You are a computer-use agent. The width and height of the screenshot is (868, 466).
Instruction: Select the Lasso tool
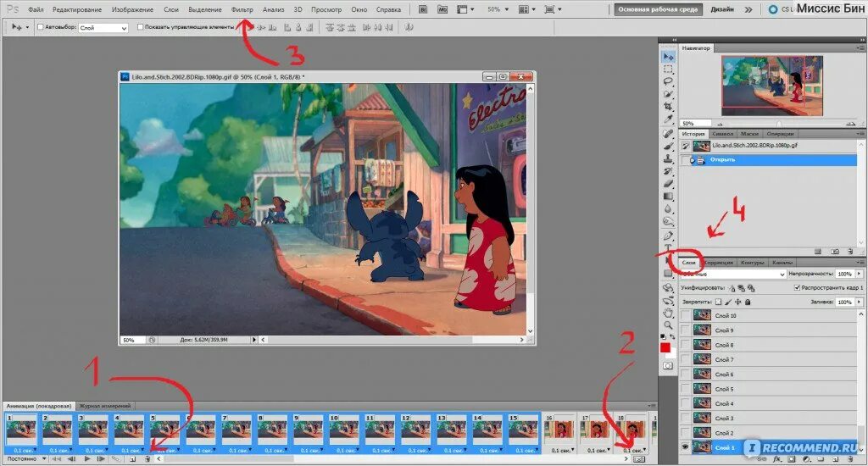[668, 81]
